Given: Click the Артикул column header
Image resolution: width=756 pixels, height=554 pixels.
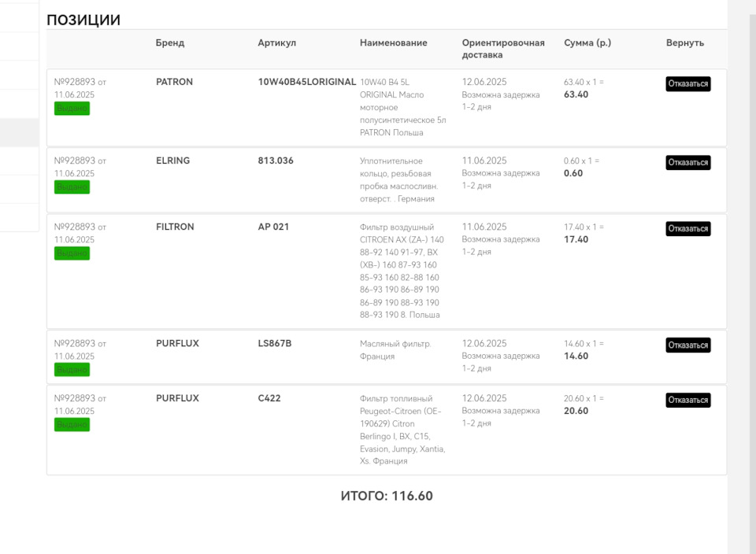Looking at the screenshot, I should coord(276,43).
